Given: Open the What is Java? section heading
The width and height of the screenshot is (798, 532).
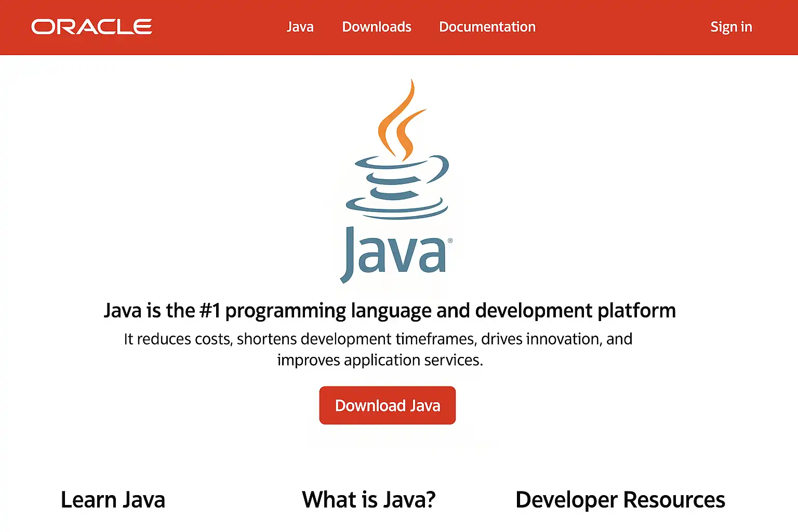Looking at the screenshot, I should pyautogui.click(x=368, y=500).
